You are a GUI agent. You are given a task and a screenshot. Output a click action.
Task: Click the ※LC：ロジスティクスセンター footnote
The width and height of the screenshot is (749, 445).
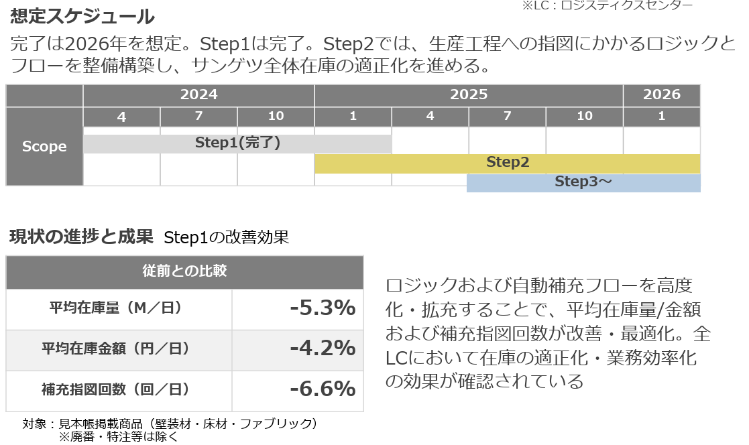point(607,5)
